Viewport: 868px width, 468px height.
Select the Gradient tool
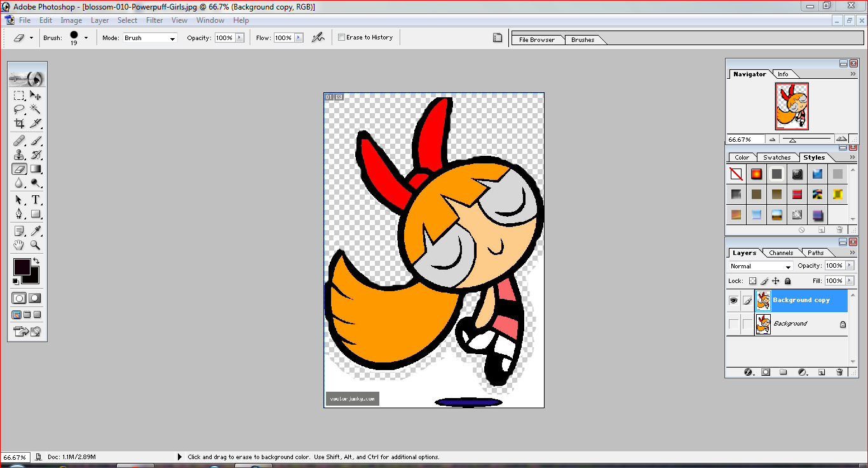click(36, 169)
